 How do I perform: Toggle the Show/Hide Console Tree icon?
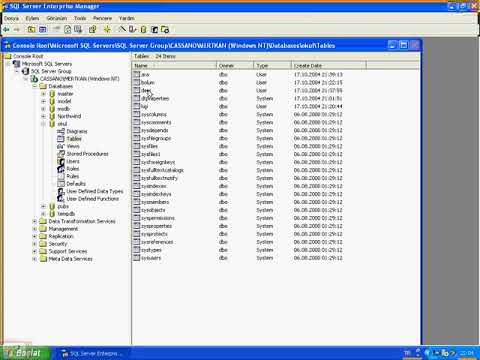[43, 30]
